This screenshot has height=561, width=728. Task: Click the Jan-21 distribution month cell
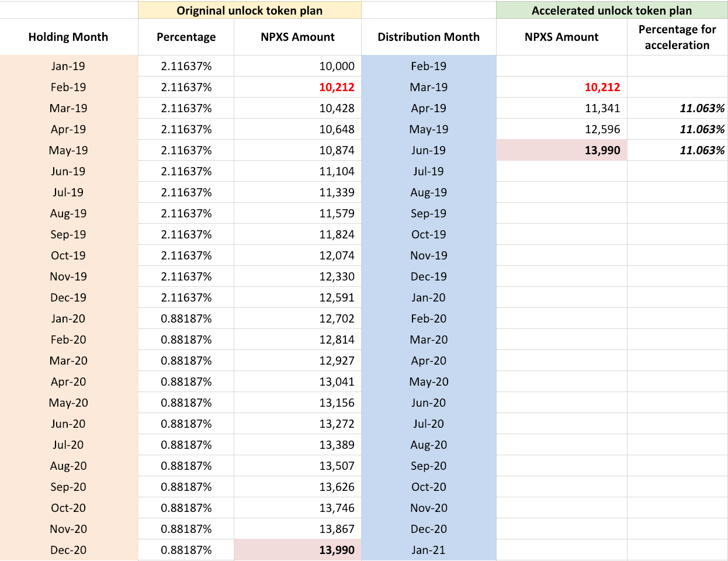coord(429,550)
